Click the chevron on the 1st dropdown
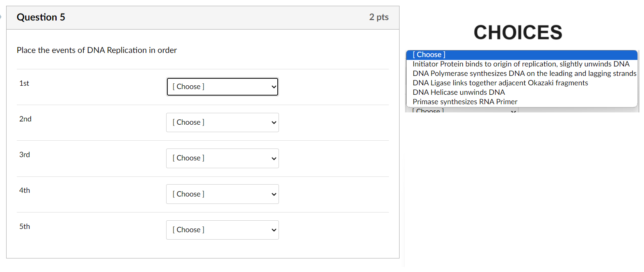 [x=274, y=87]
